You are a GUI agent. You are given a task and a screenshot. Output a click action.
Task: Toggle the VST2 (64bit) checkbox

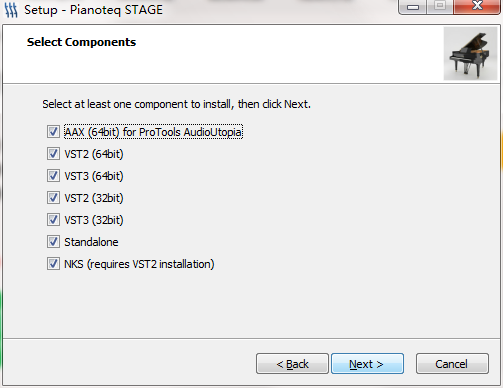coord(53,154)
